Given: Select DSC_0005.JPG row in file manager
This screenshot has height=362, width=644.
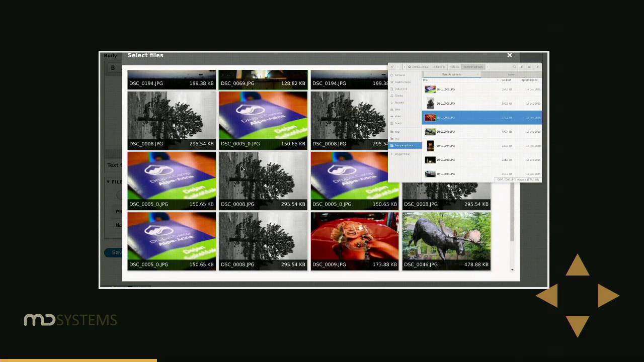Looking at the screenshot, I should (482, 89).
